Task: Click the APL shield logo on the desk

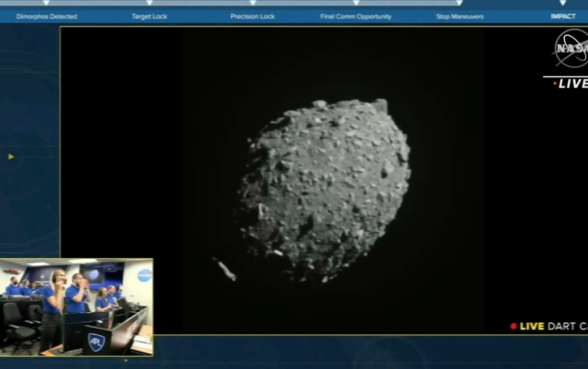Action: [96, 342]
